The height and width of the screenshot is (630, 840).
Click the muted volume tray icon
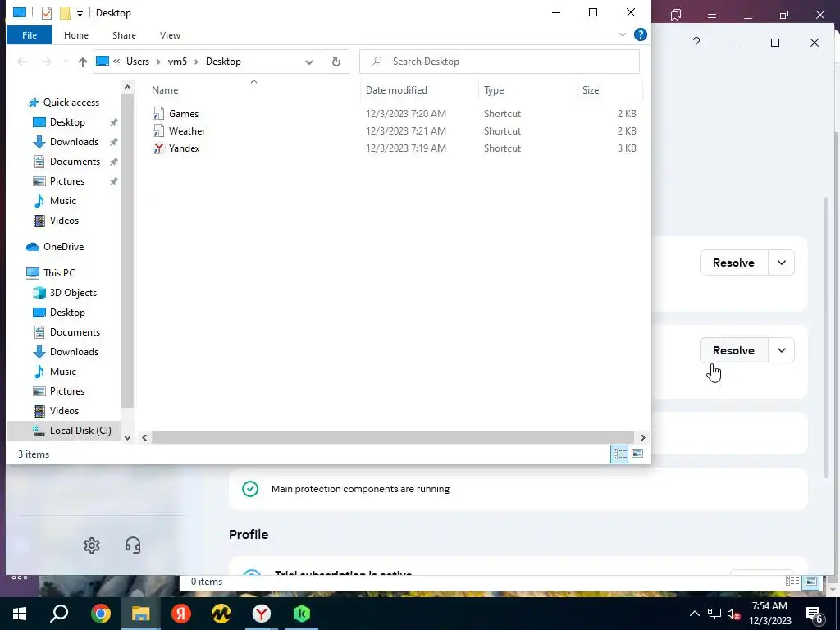(733, 614)
